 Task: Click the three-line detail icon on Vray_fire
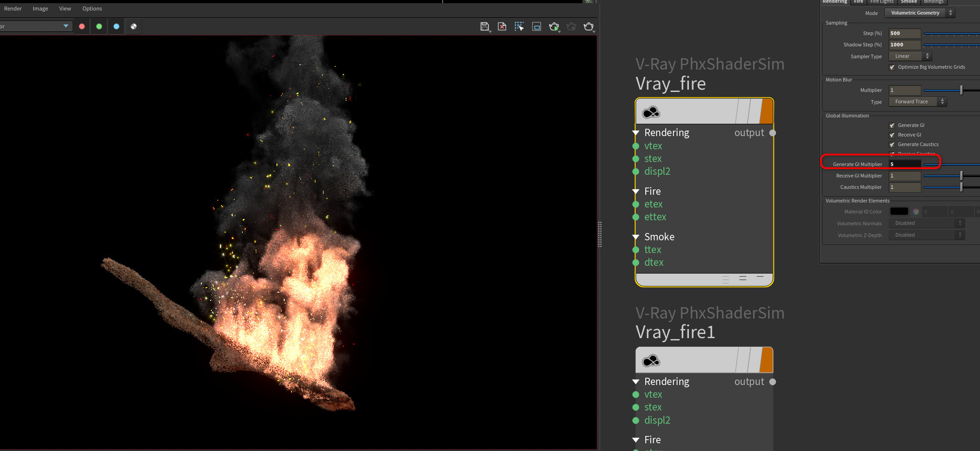tap(726, 279)
